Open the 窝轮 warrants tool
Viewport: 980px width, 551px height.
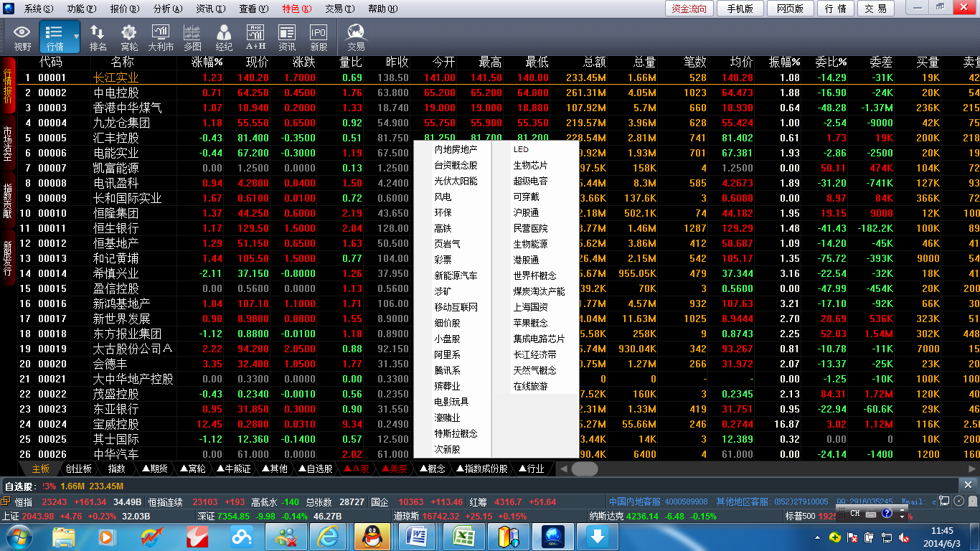pyautogui.click(x=129, y=37)
